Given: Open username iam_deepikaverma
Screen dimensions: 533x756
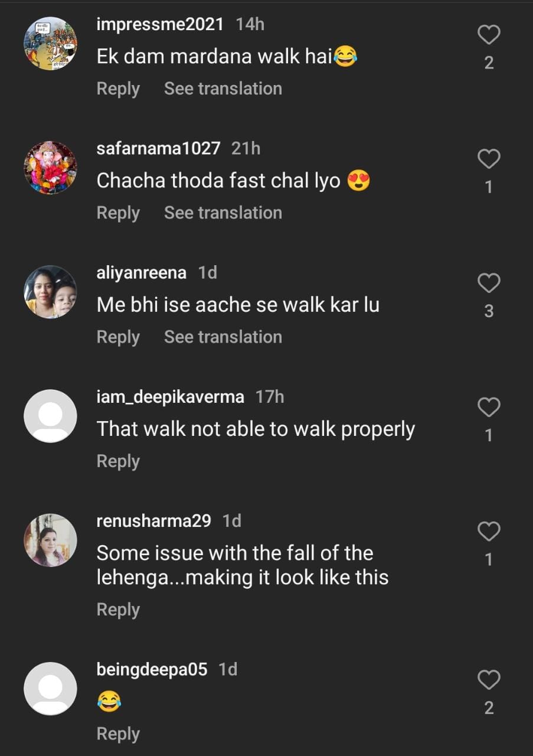Looking at the screenshot, I should [170, 397].
